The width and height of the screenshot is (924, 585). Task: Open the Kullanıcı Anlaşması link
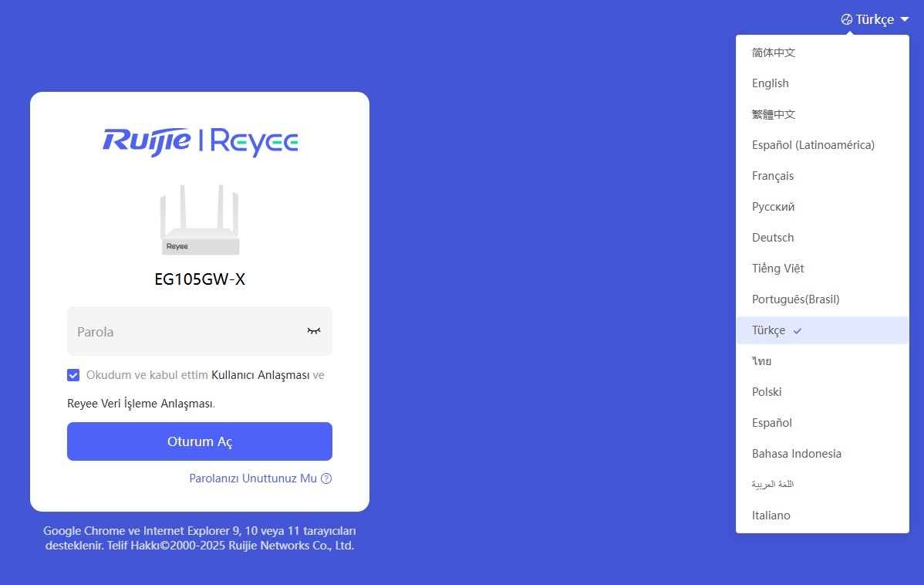point(261,375)
